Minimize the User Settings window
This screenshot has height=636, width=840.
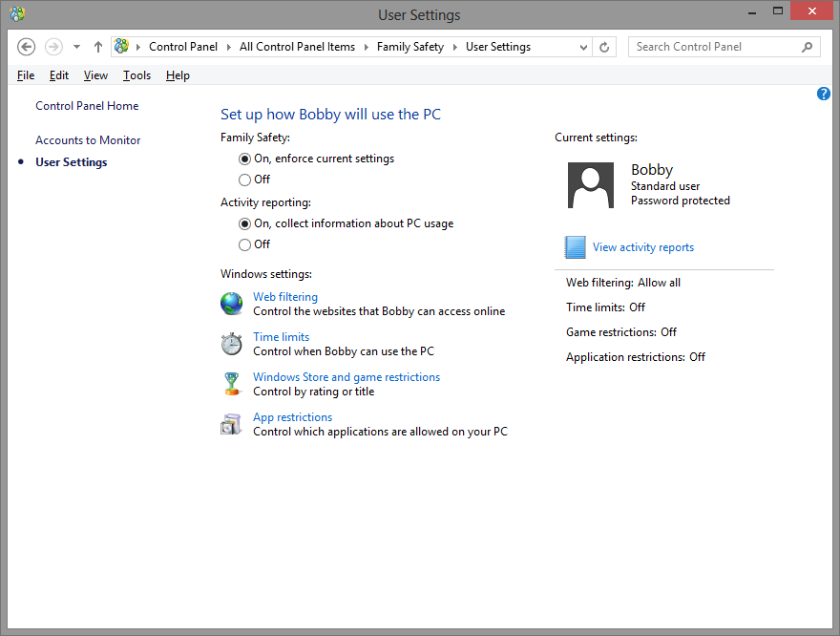(752, 11)
